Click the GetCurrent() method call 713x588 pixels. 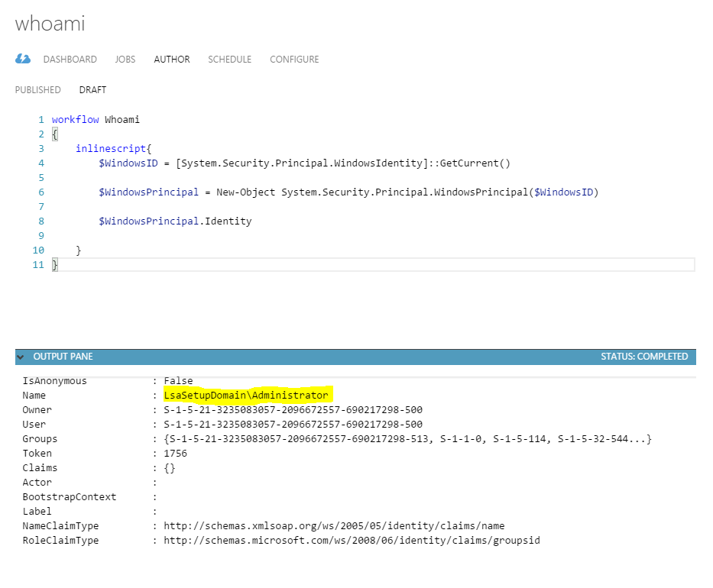click(474, 163)
